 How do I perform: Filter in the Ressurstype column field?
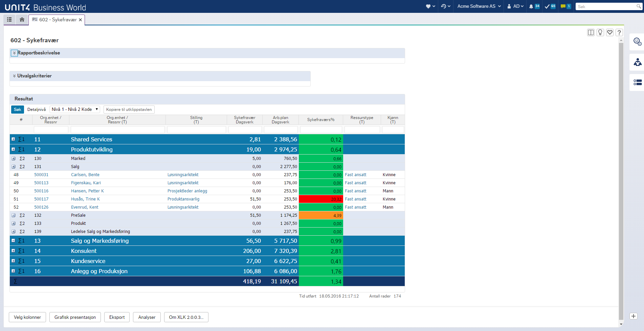(x=362, y=129)
